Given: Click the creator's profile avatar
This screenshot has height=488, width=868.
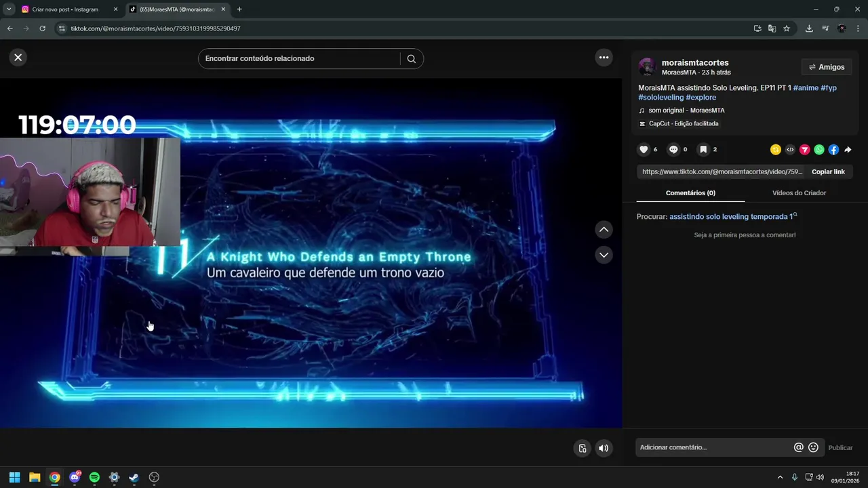Looking at the screenshot, I should coord(647,67).
